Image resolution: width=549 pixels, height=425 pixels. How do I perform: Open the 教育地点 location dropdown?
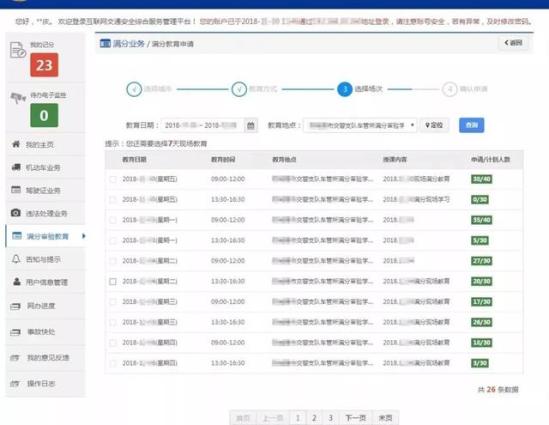click(360, 125)
